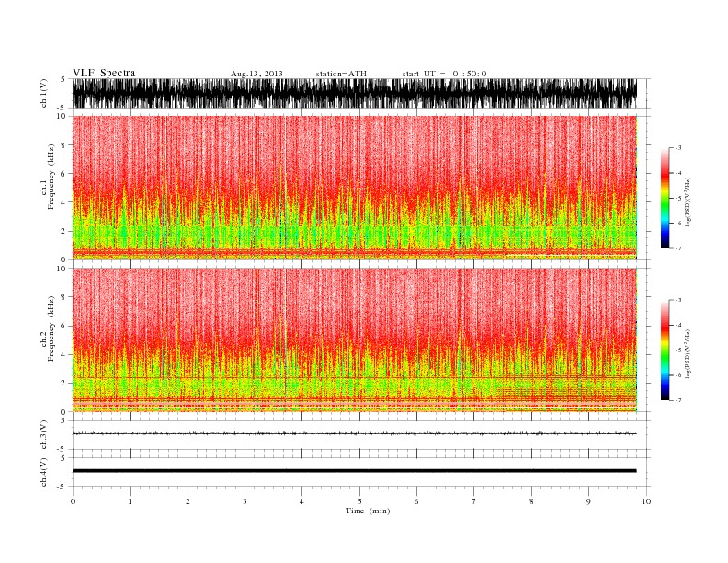728x563 pixels.
Task: Click the ch.1 Frequency (kHz) axis label
Action: pos(48,177)
